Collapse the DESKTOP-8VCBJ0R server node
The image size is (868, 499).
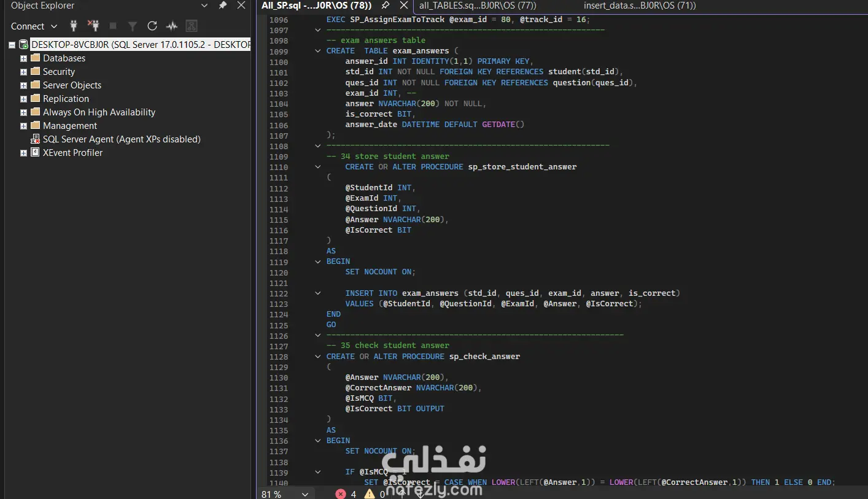coord(12,45)
